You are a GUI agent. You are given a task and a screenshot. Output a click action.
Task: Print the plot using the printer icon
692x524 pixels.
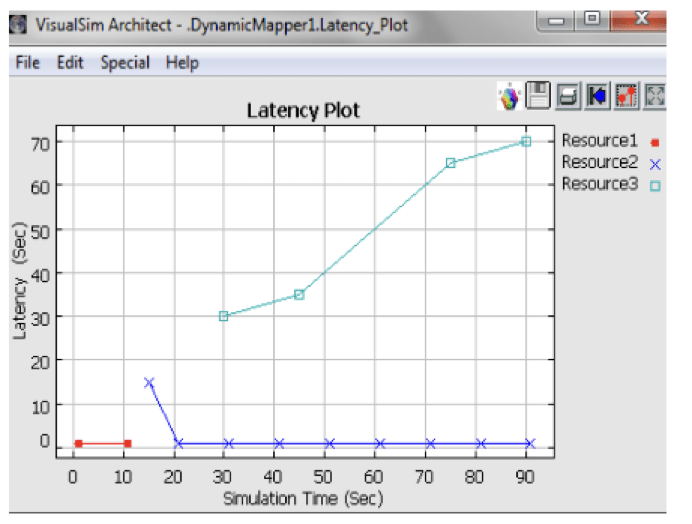click(567, 96)
